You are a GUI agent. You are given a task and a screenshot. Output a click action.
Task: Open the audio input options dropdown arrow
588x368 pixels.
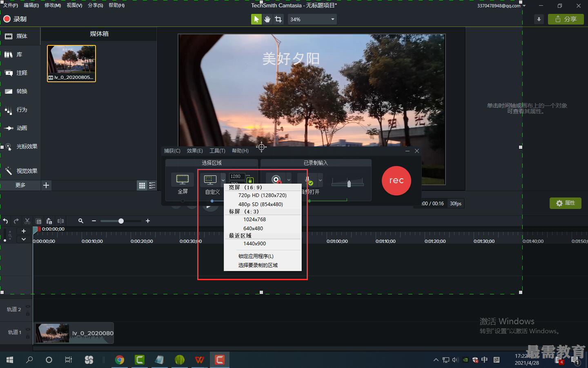point(320,180)
